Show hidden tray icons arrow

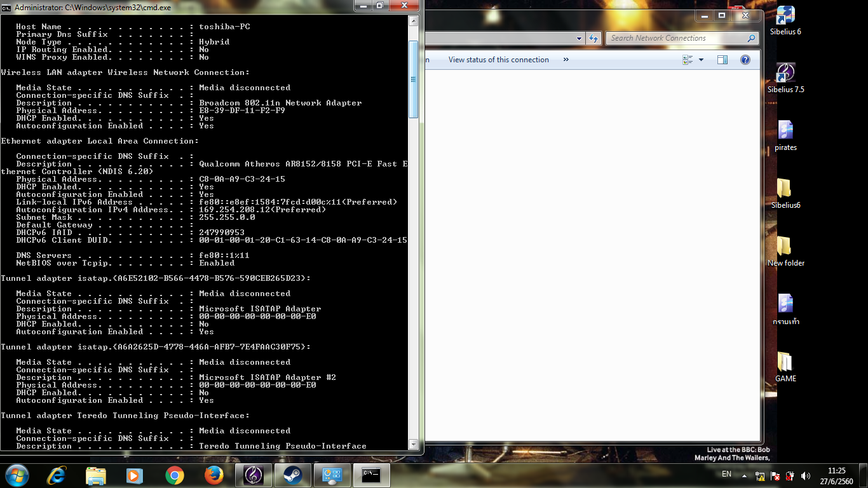coord(744,476)
